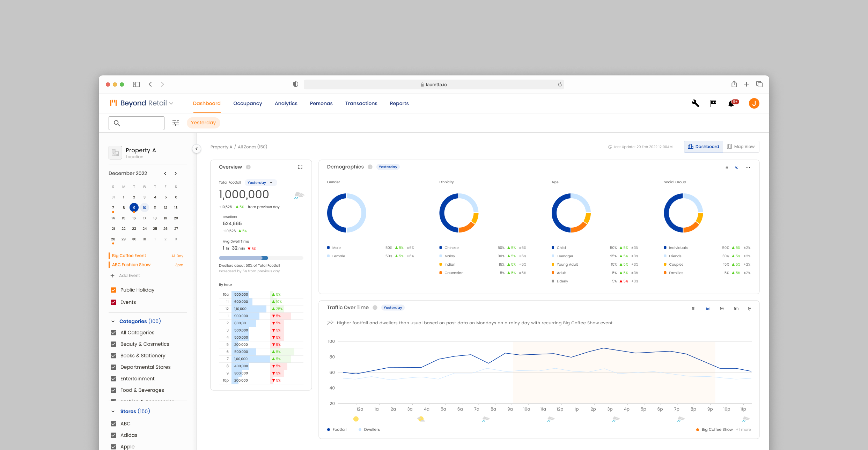Click the dwellers progress bar

tap(261, 258)
